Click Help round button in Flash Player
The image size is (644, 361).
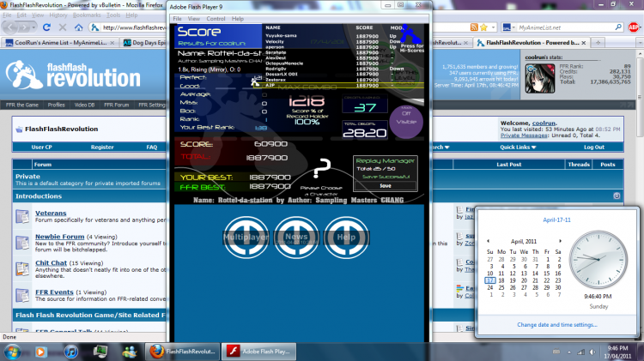346,238
